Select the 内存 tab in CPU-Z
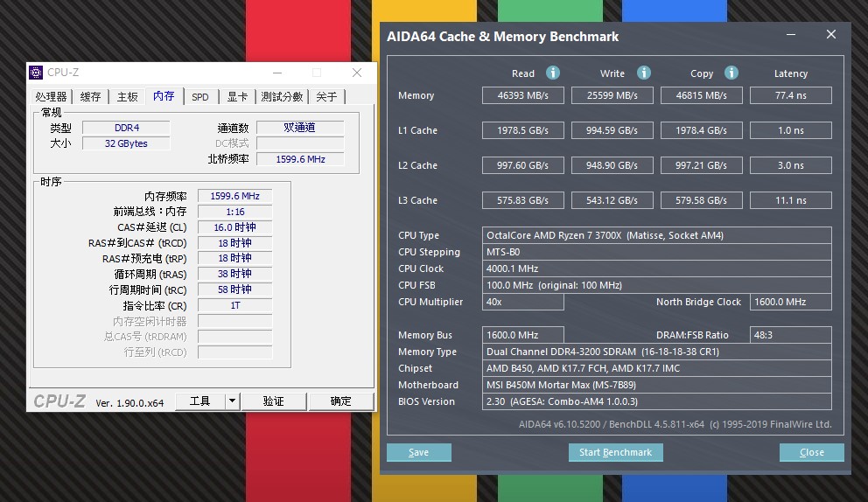Viewport: 868px width, 502px height. pyautogui.click(x=164, y=95)
